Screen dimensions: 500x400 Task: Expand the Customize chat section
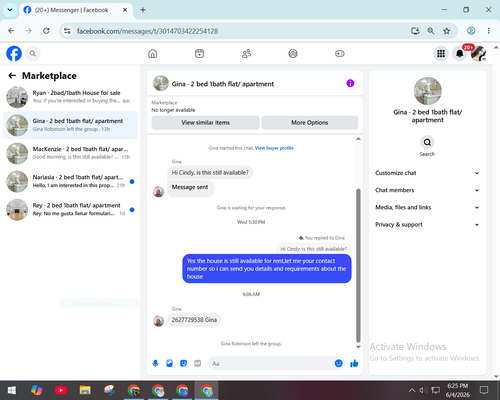point(427,173)
